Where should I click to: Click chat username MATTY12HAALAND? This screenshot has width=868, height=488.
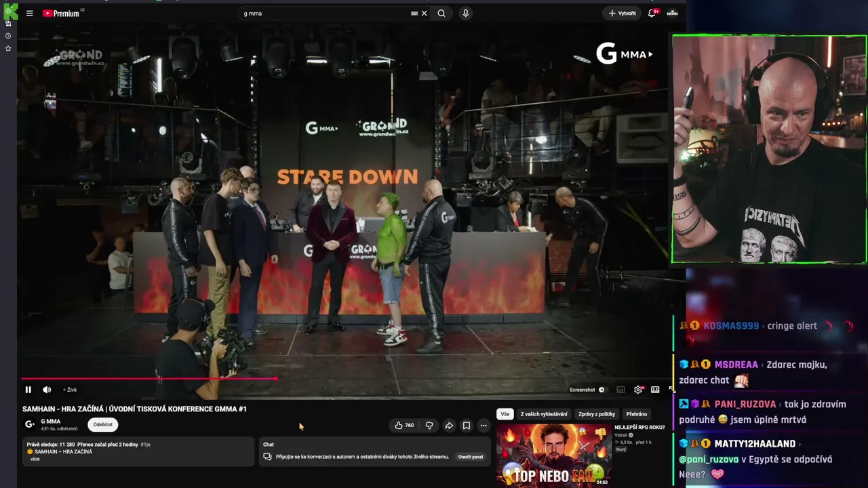(755, 444)
